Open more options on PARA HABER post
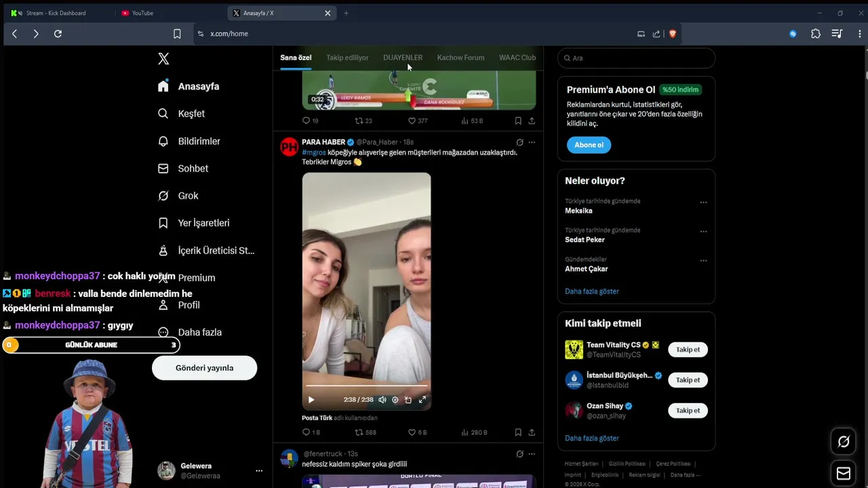The width and height of the screenshot is (868, 488). 532,142
